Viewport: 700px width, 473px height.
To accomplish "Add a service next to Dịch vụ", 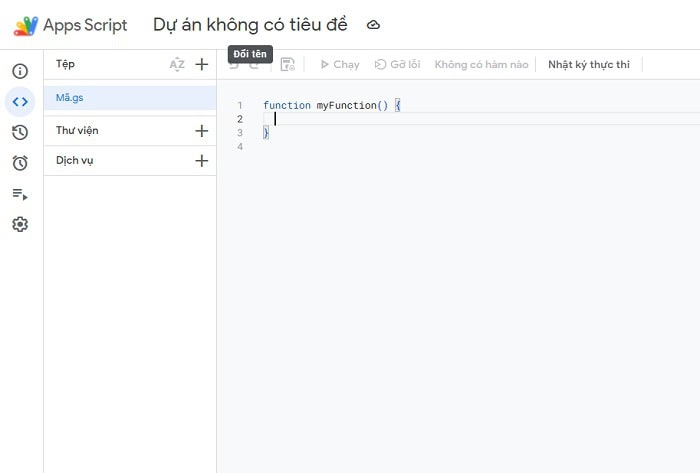I will pyautogui.click(x=201, y=160).
